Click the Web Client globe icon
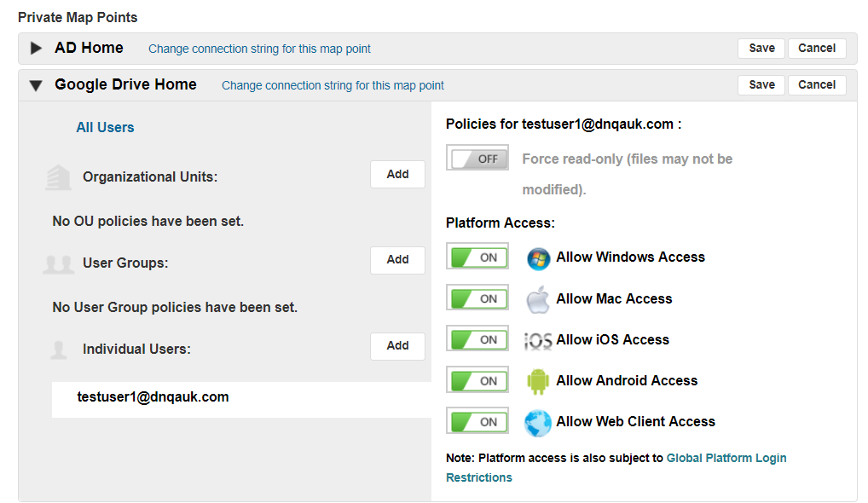This screenshot has width=868, height=503. click(x=538, y=423)
